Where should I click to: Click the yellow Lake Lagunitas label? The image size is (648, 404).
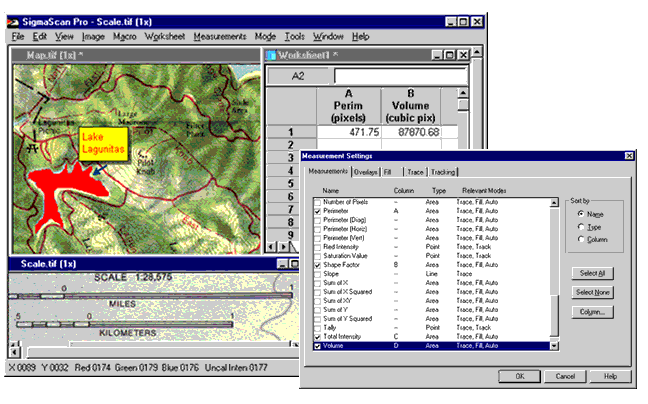pos(103,143)
